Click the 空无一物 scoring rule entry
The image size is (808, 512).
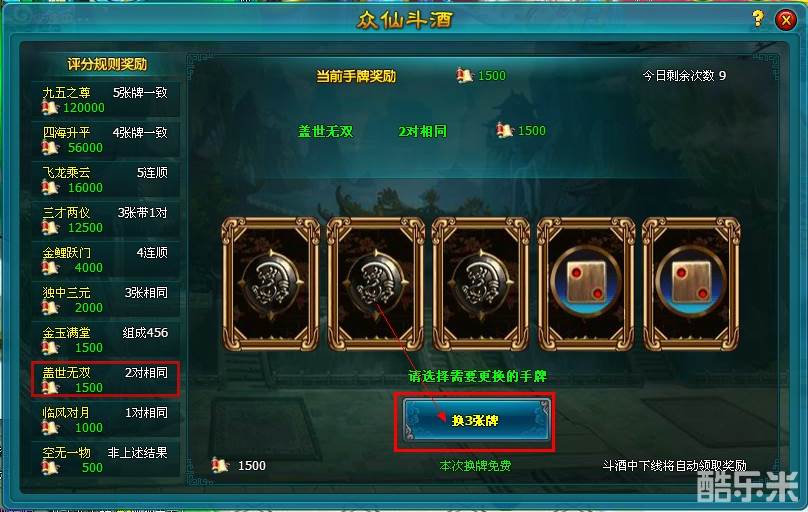pos(105,460)
